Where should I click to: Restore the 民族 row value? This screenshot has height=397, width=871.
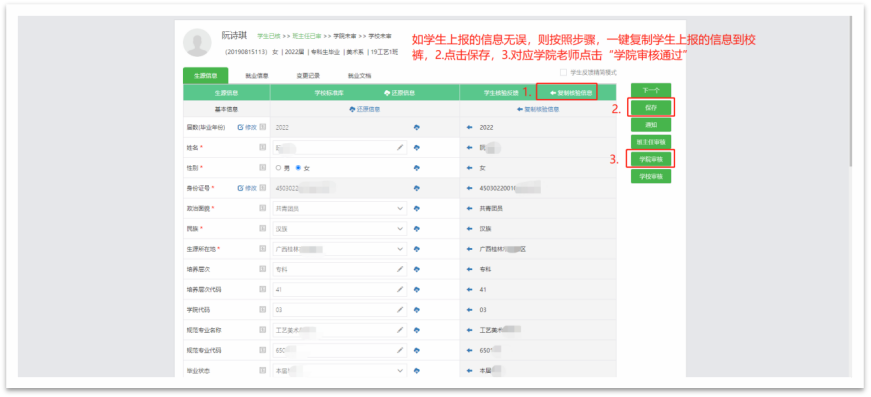tap(417, 229)
